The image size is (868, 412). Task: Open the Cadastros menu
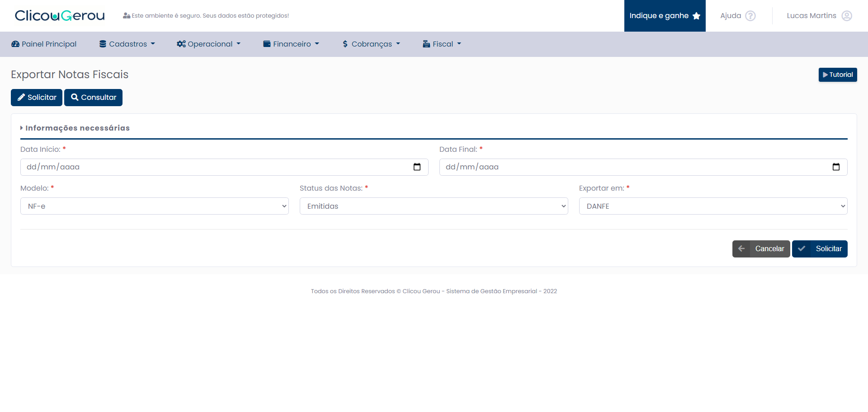coord(127,44)
